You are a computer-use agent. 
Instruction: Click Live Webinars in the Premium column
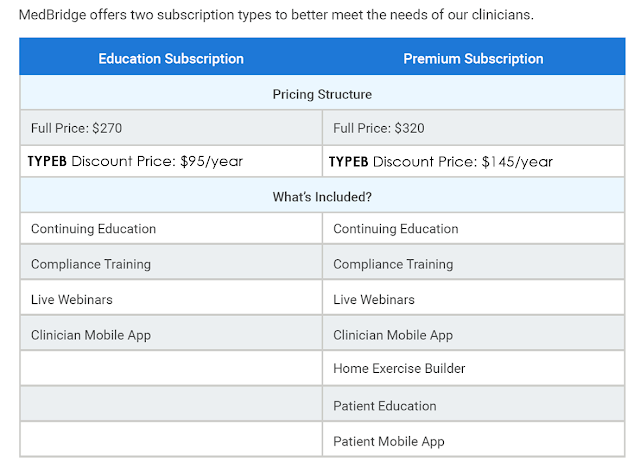374,299
